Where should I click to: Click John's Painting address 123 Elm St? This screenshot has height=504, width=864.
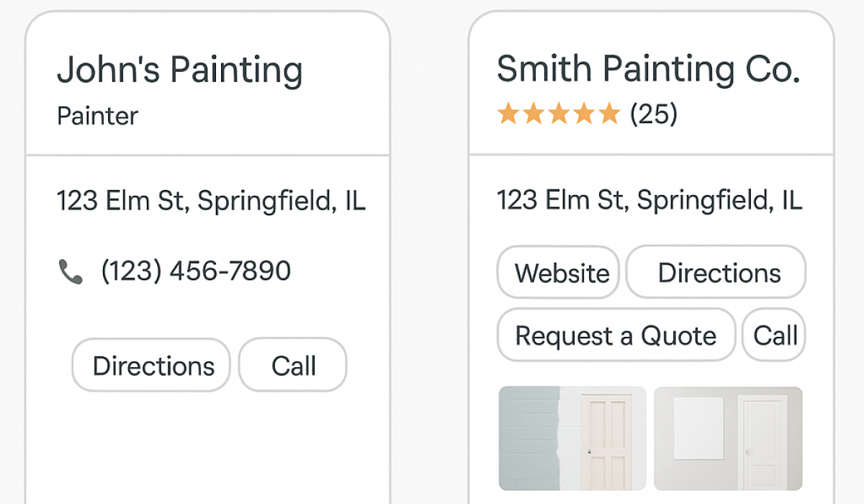pyautogui.click(x=211, y=200)
